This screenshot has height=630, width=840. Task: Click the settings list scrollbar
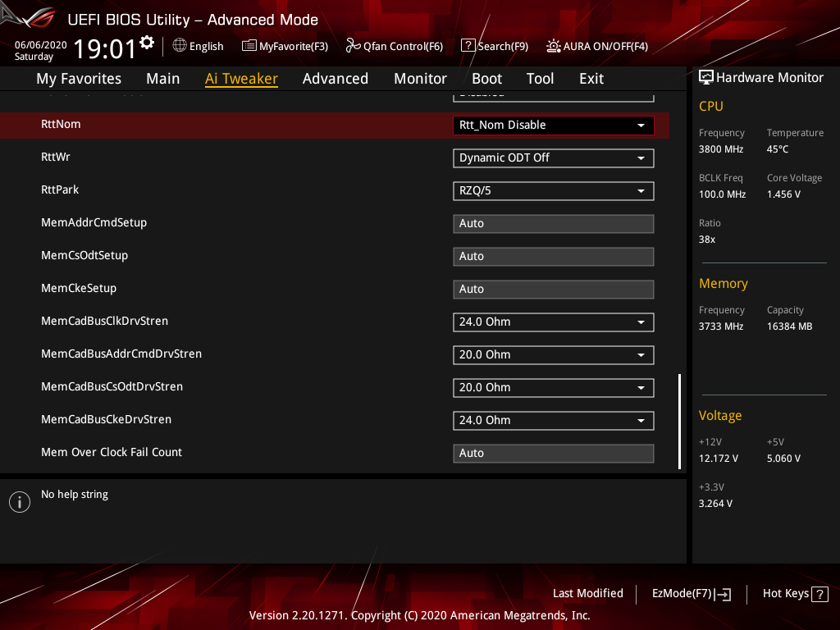tap(679, 422)
